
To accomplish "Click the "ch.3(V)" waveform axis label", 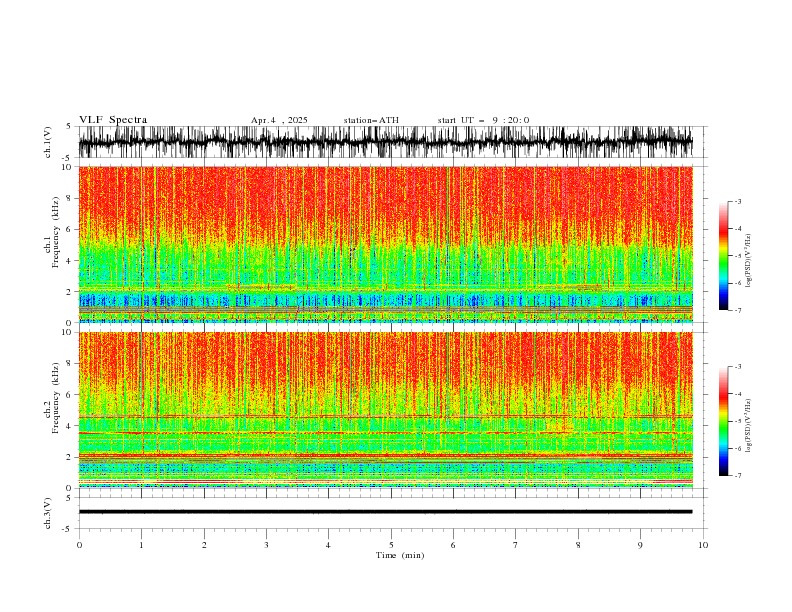I will [x=48, y=513].
